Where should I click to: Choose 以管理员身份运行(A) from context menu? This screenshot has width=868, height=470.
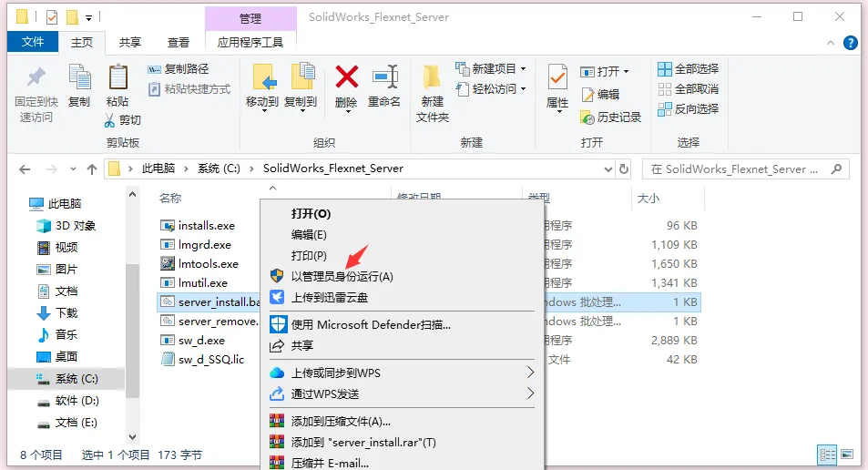pyautogui.click(x=402, y=276)
